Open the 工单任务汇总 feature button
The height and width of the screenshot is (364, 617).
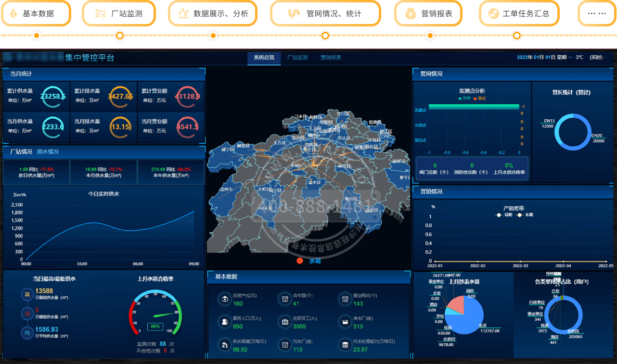[x=519, y=13]
